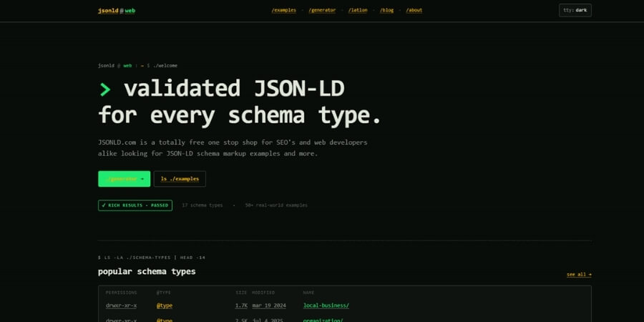Click the 50+ real-world examples text
Viewport: 644px width, 322px height.
point(276,205)
